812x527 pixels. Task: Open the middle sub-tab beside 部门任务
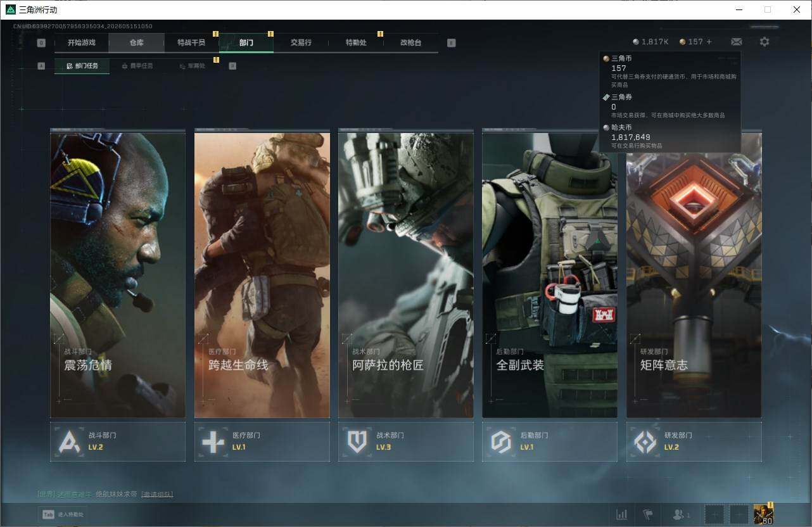pyautogui.click(x=137, y=66)
